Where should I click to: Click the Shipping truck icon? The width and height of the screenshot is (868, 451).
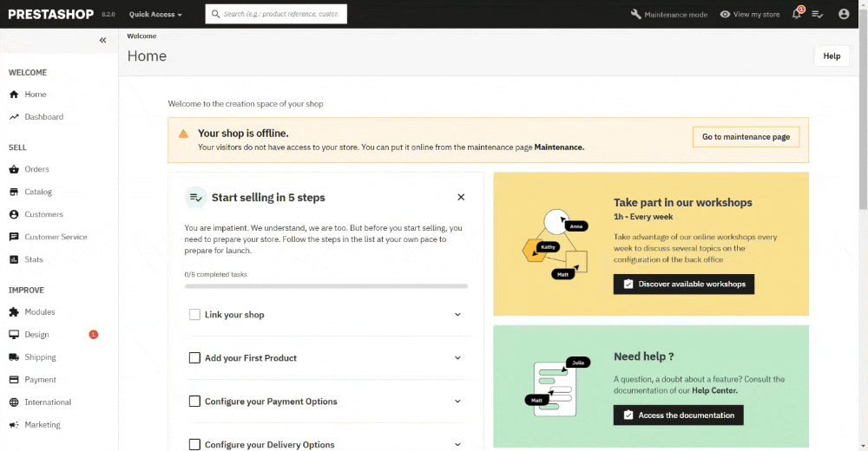click(14, 357)
